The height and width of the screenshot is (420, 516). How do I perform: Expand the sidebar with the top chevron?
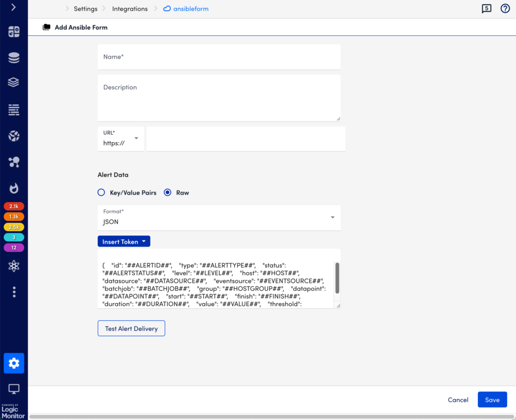pos(13,8)
